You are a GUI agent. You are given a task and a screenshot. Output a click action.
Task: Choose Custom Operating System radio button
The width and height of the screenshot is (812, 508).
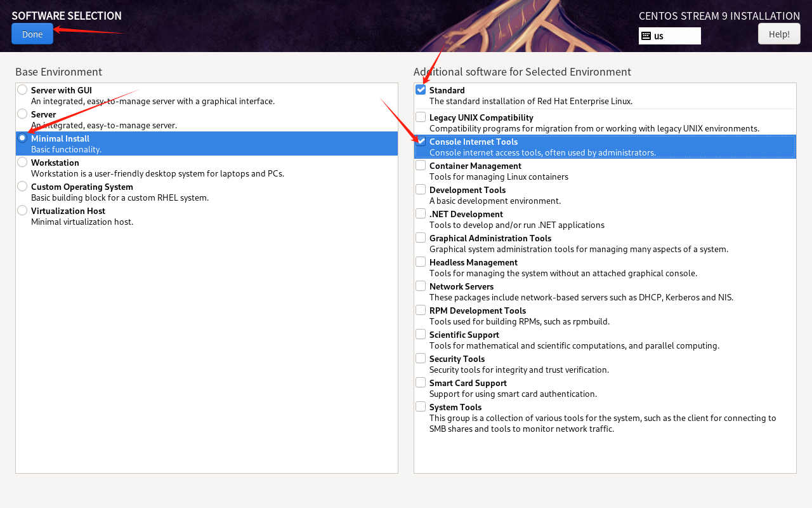(x=22, y=186)
